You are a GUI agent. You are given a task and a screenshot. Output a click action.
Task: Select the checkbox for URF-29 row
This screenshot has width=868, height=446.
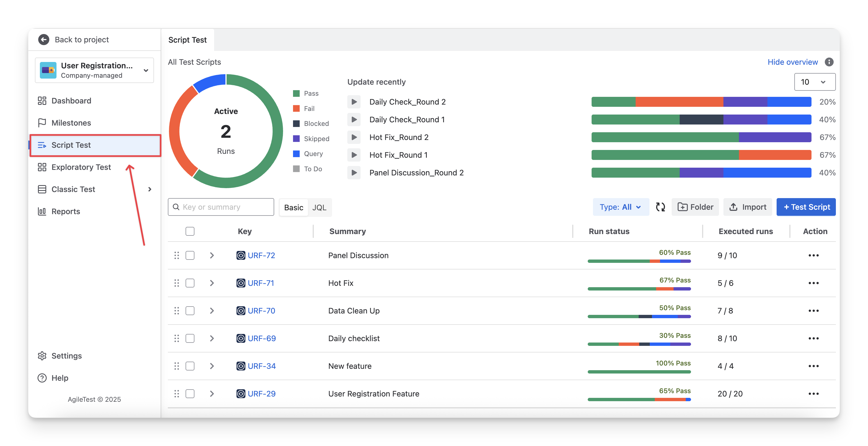190,393
